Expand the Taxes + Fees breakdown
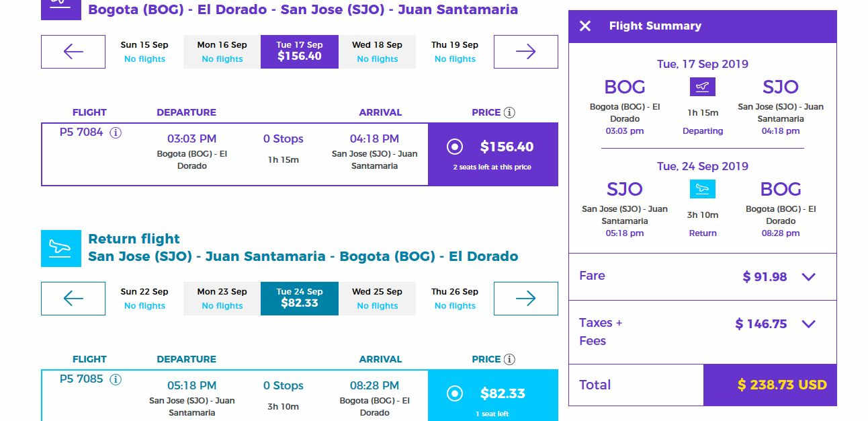This screenshot has height=421, width=868. [x=809, y=324]
